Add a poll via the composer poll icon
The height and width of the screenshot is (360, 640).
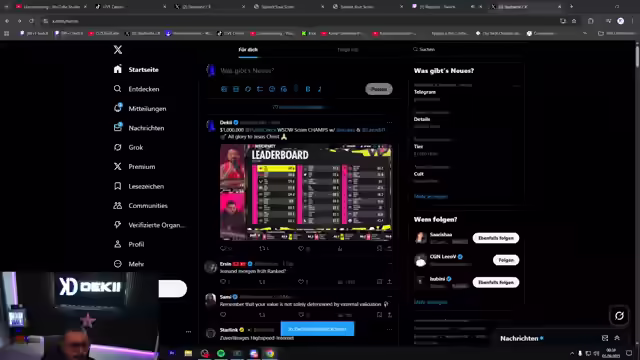(x=260, y=89)
